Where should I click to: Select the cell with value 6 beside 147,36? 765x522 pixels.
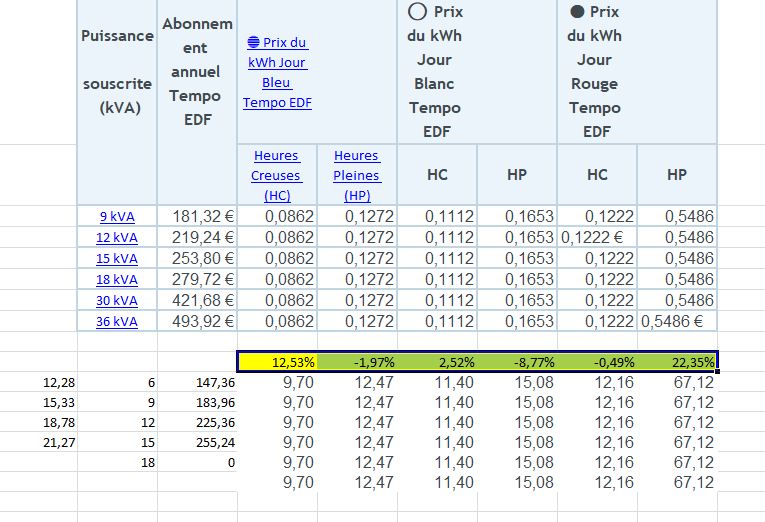pos(117,382)
